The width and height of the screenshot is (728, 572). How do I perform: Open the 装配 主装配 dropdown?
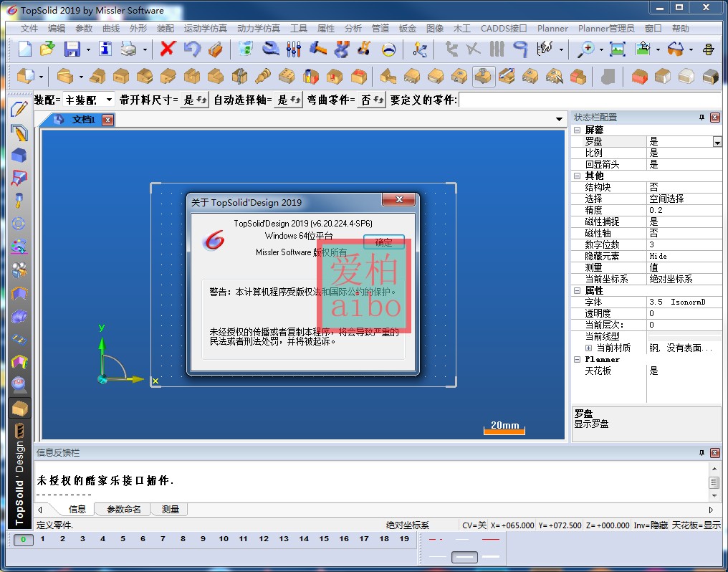pos(109,100)
